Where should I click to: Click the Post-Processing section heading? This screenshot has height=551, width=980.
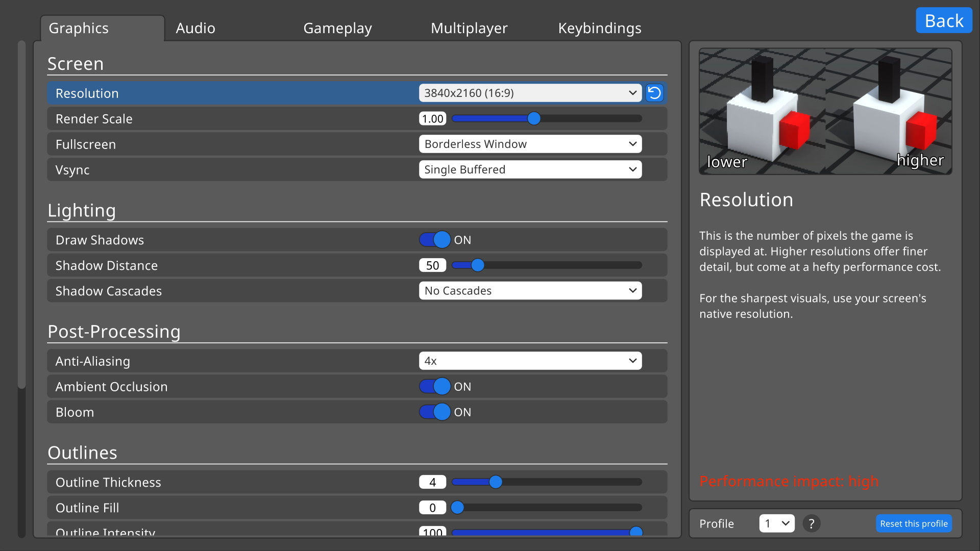click(x=114, y=332)
